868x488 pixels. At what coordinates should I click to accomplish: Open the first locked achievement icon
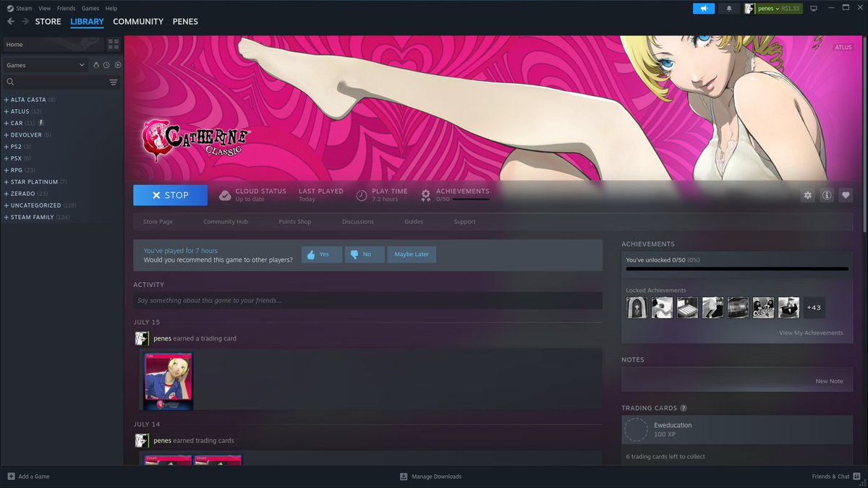(x=637, y=307)
